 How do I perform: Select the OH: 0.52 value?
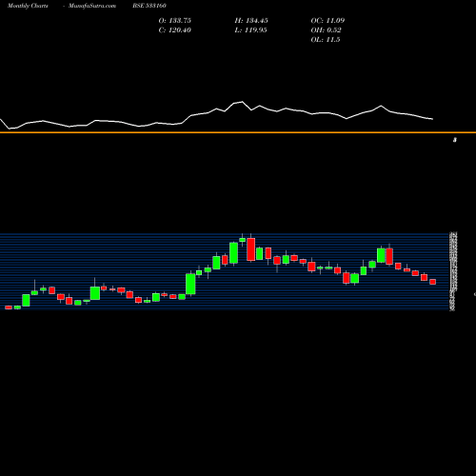click(x=326, y=30)
